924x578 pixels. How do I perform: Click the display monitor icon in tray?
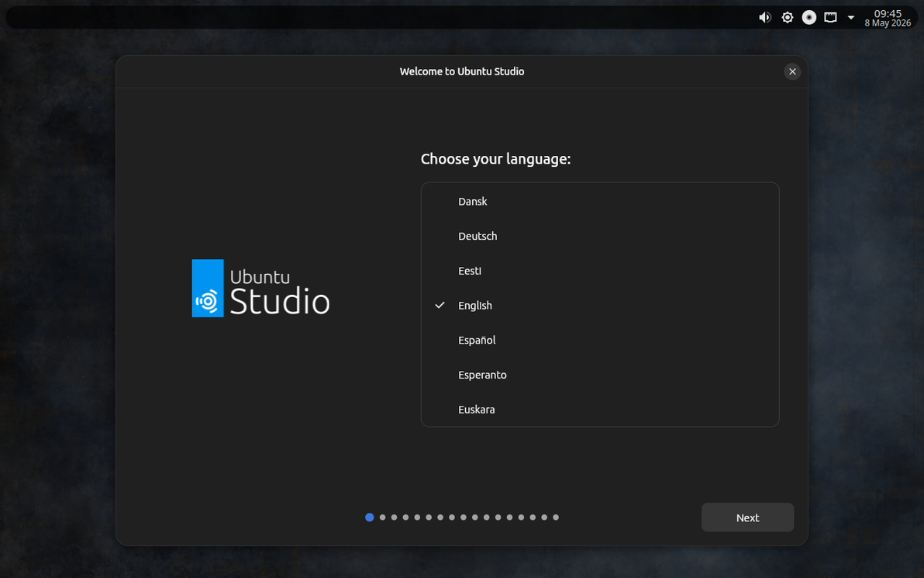830,18
